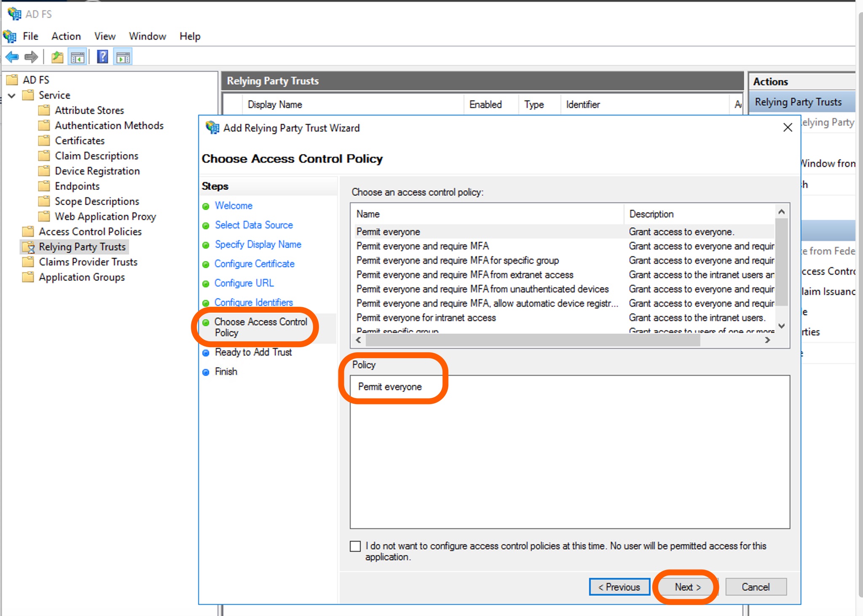Viewport: 863px width, 616px height.
Task: Select Permit everyone and require MFA policy
Action: coord(422,246)
